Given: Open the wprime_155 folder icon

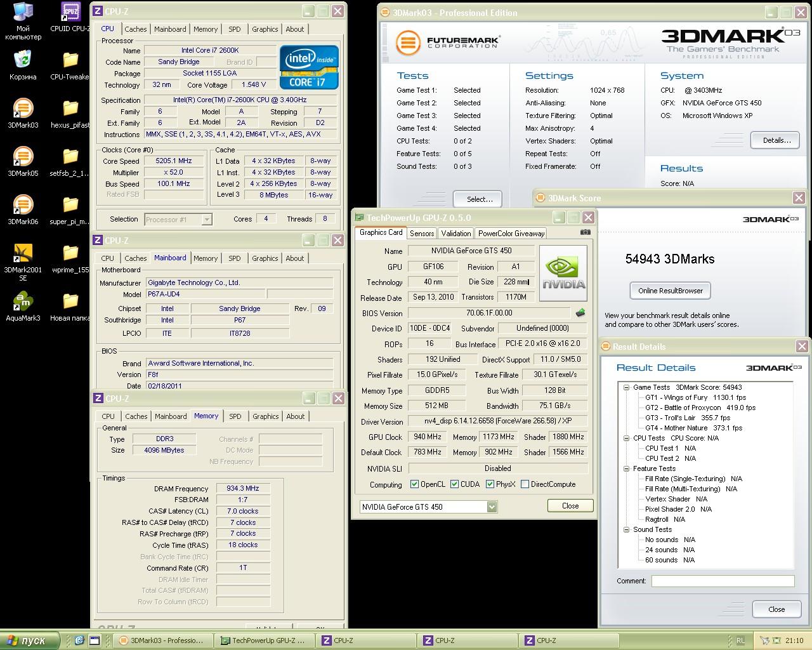Looking at the screenshot, I should point(70,258).
